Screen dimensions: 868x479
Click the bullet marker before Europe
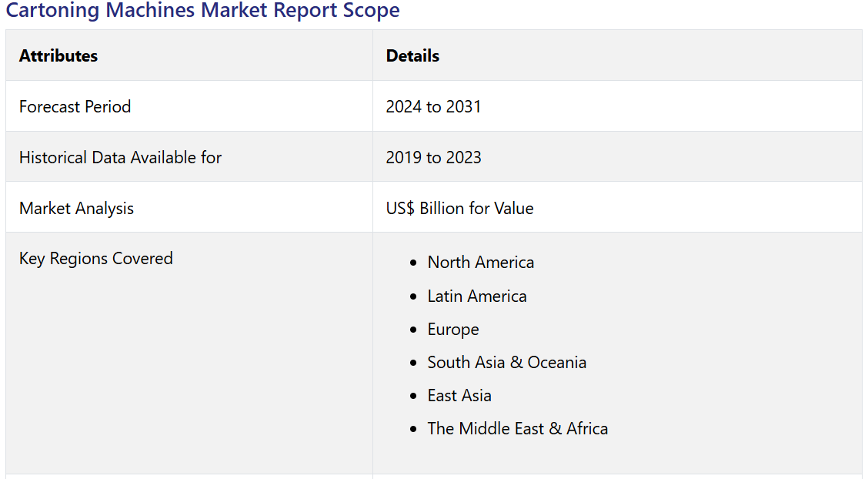414,330
